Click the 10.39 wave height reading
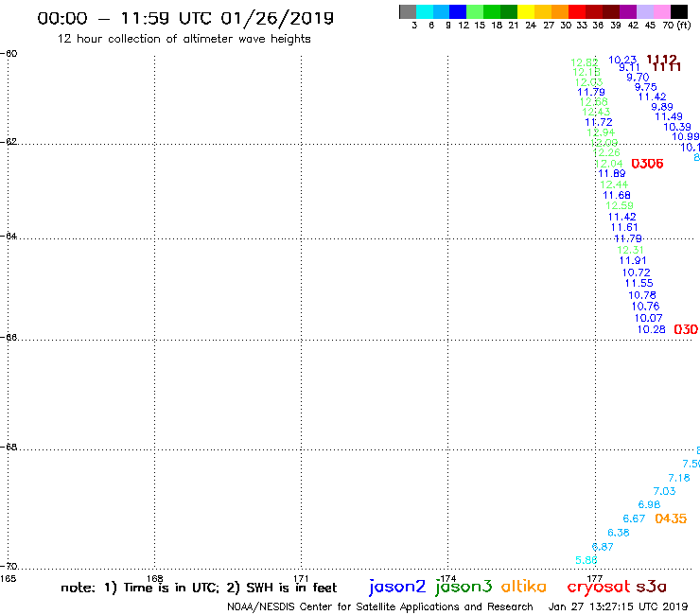 click(677, 127)
